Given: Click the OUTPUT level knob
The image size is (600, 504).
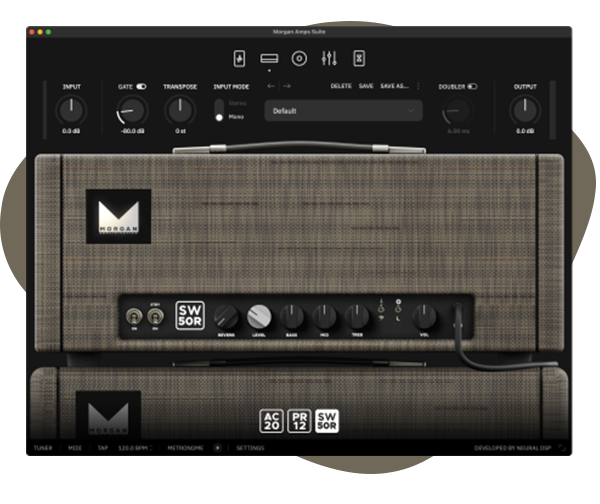Looking at the screenshot, I should [525, 110].
